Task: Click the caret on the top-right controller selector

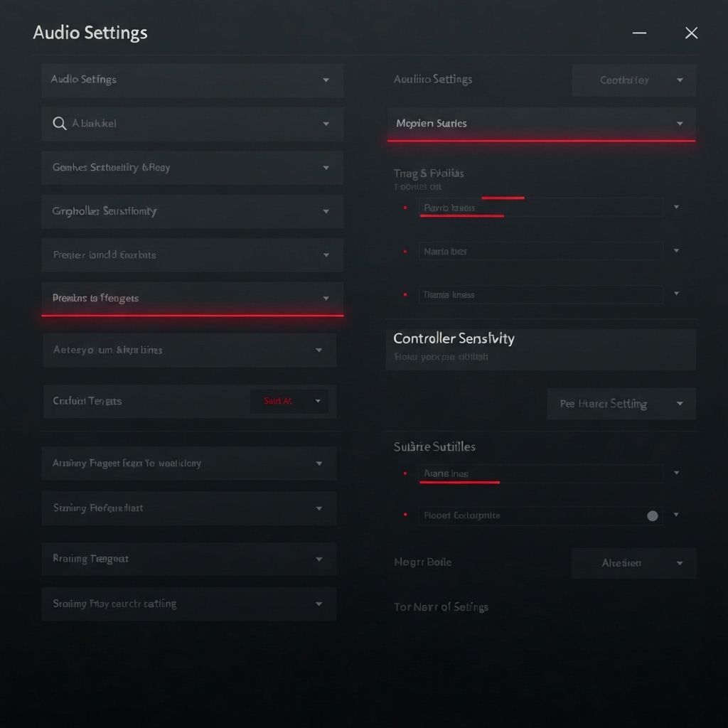Action: click(x=680, y=80)
